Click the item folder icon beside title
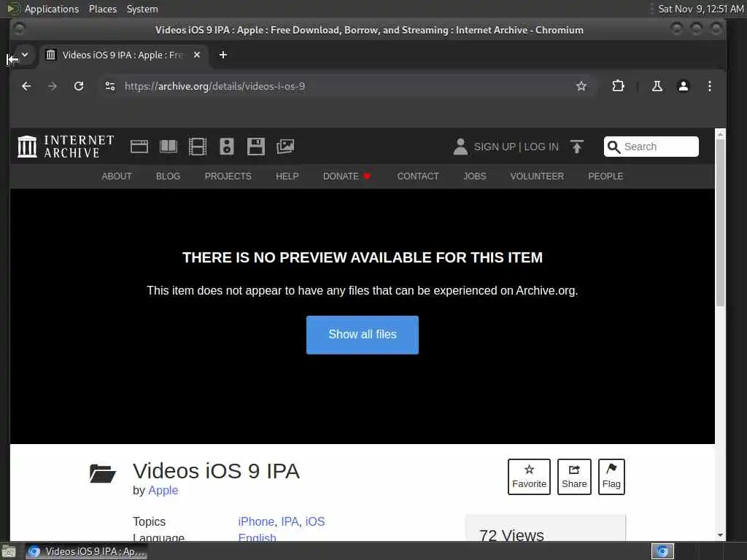747x560 pixels. click(x=102, y=473)
